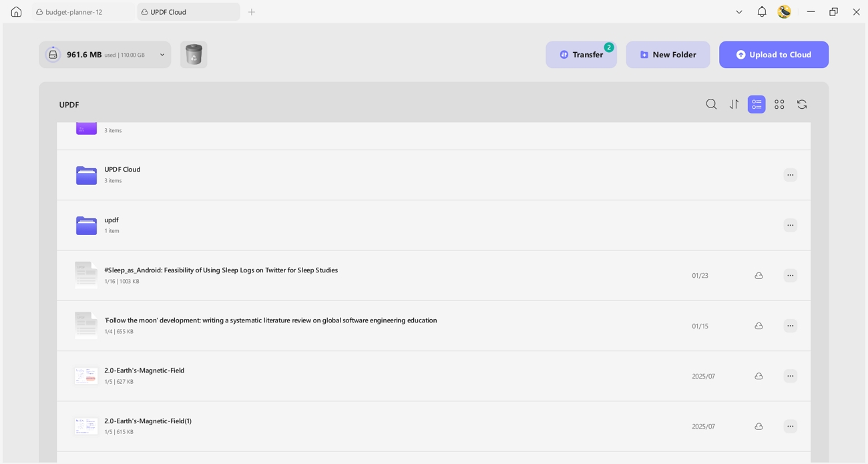Click the New Folder button
Viewport: 868px width, 464px height.
click(x=668, y=55)
